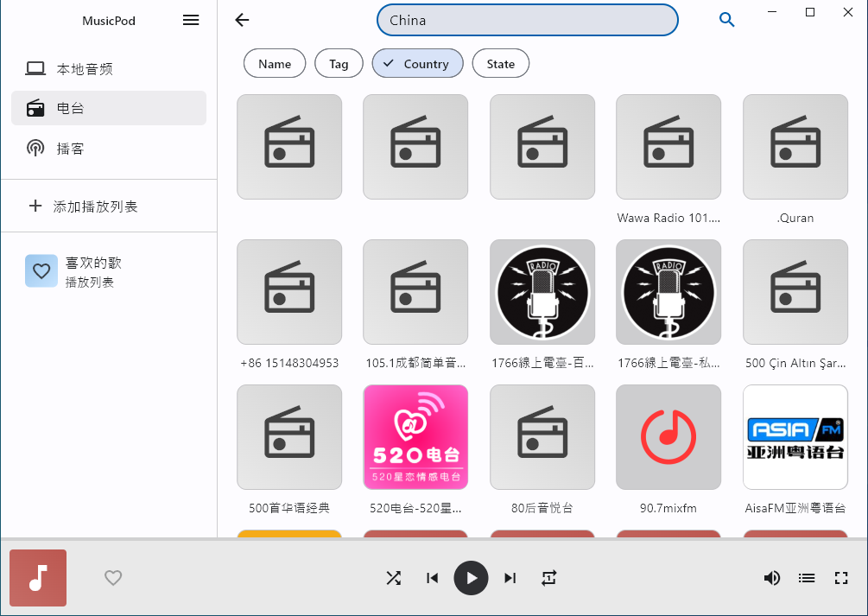This screenshot has width=868, height=616.
Task: Open the volume speaker control
Action: point(771,578)
